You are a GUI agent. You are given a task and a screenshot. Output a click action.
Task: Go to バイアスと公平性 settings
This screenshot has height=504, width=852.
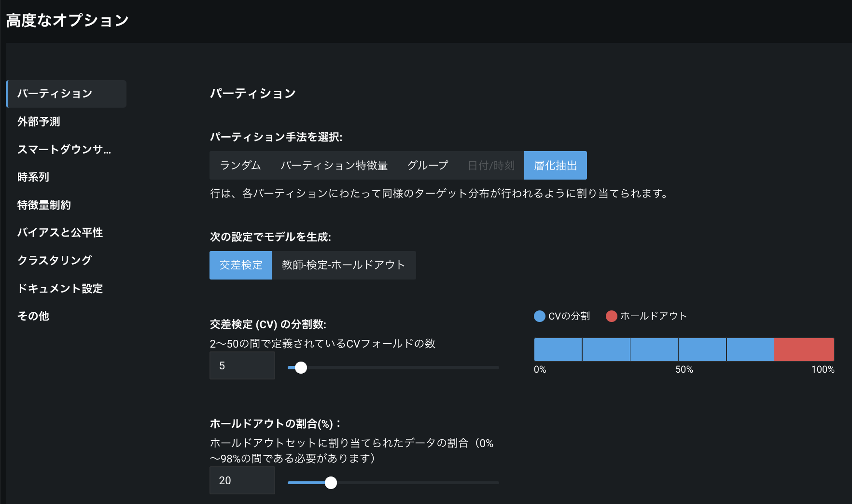pyautogui.click(x=60, y=233)
